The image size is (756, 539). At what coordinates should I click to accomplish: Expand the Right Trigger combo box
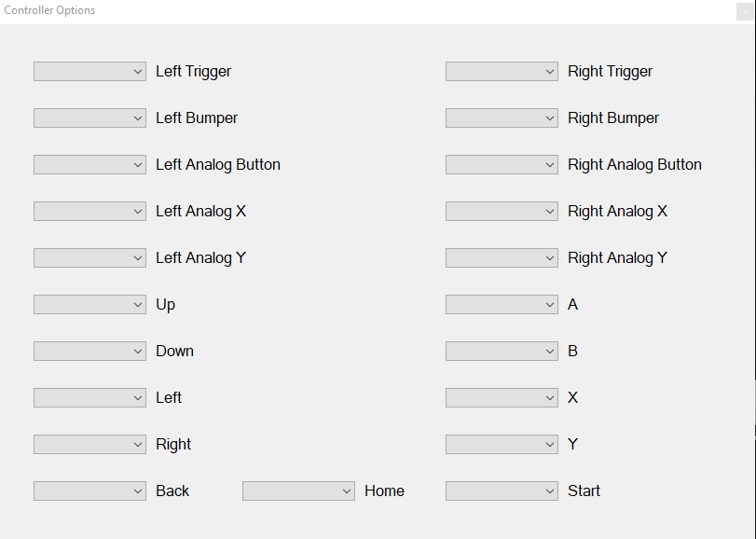point(502,72)
